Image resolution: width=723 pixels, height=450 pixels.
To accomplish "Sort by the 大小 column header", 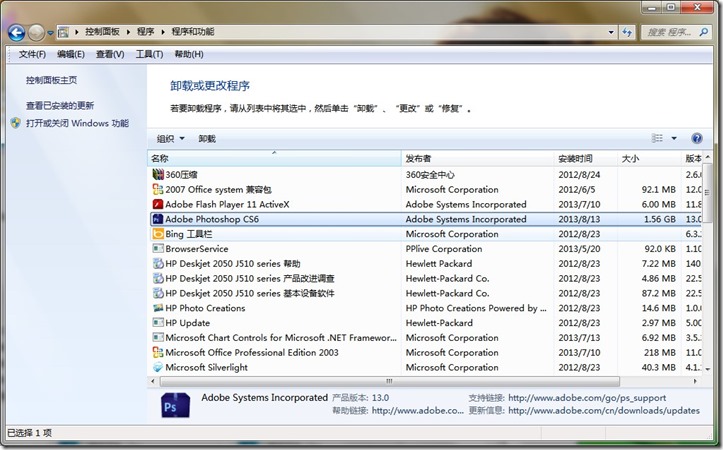I will [649, 158].
